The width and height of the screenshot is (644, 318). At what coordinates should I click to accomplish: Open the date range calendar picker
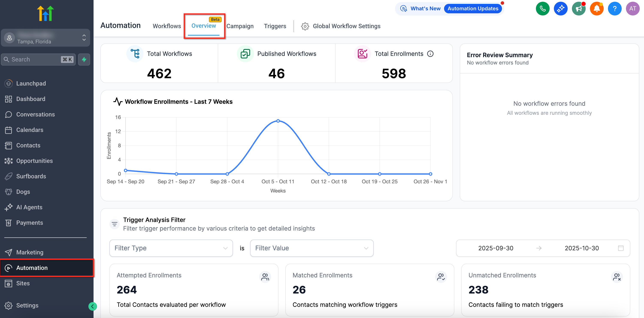[620, 248]
